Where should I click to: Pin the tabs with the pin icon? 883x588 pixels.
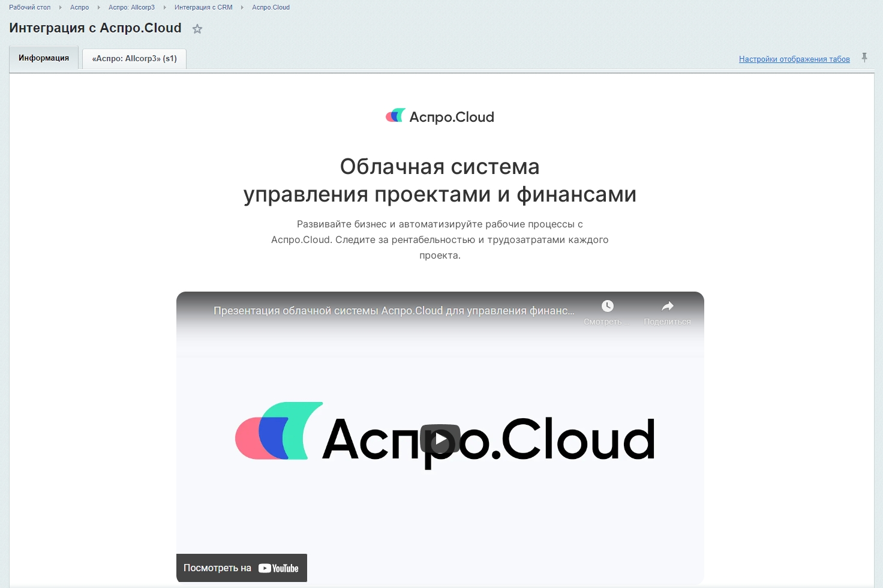(864, 58)
